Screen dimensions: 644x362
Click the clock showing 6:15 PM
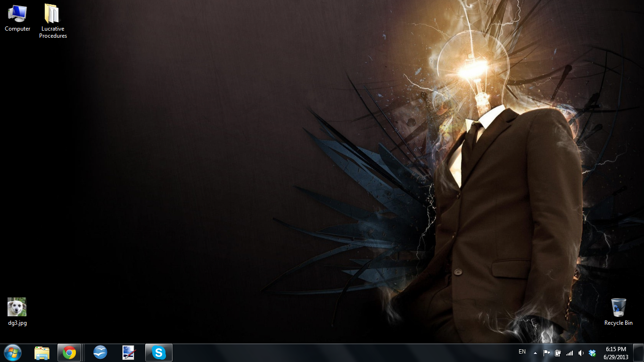[x=616, y=353]
